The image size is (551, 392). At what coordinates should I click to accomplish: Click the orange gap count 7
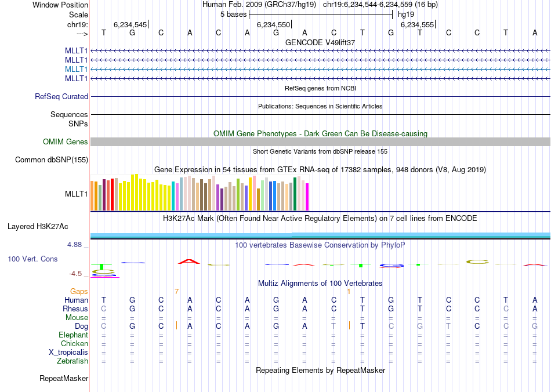tap(176, 292)
